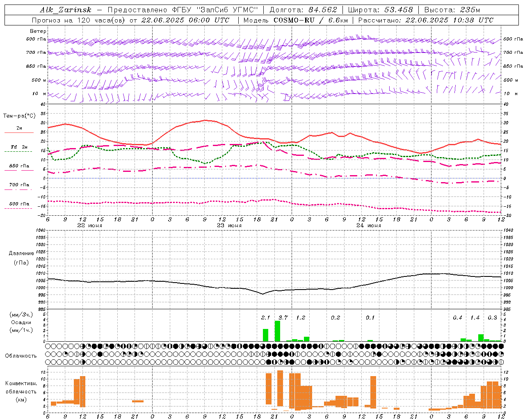Select the longitude value 84.562
This screenshot has height=420, width=525.
323,10
